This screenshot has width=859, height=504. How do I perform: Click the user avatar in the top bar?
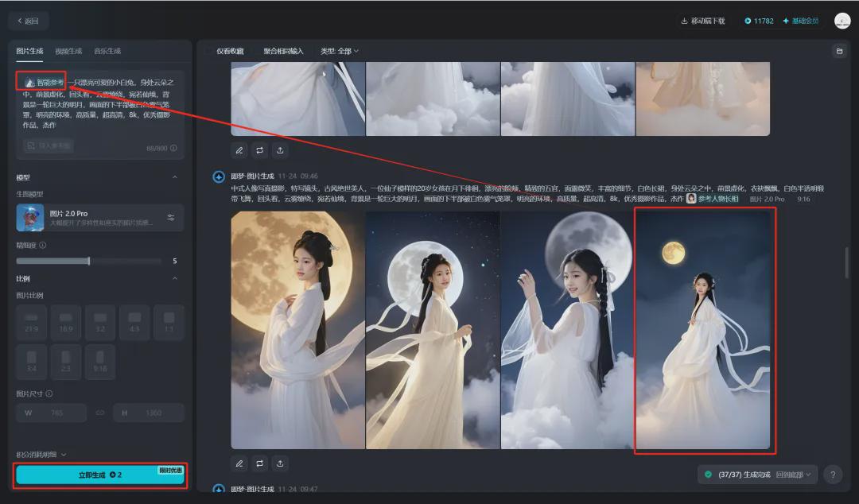pyautogui.click(x=842, y=21)
